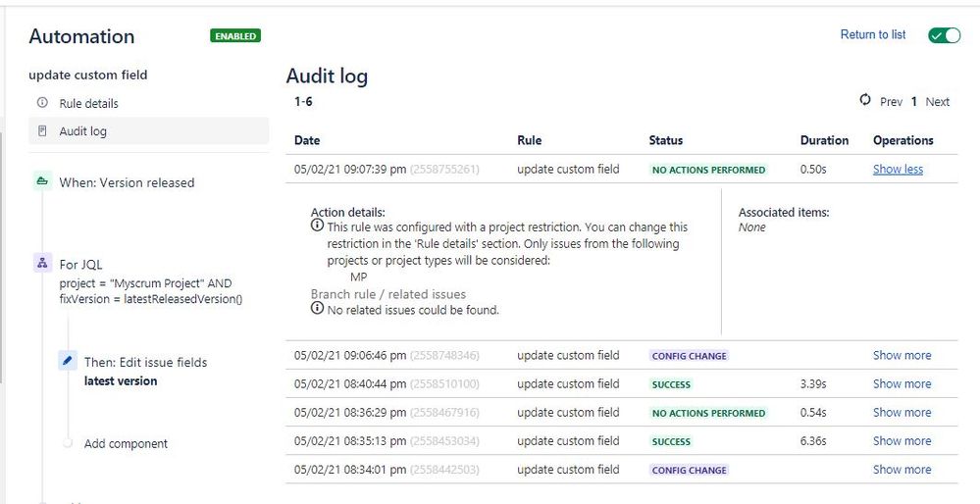Click the Version released trigger icon

click(42, 181)
